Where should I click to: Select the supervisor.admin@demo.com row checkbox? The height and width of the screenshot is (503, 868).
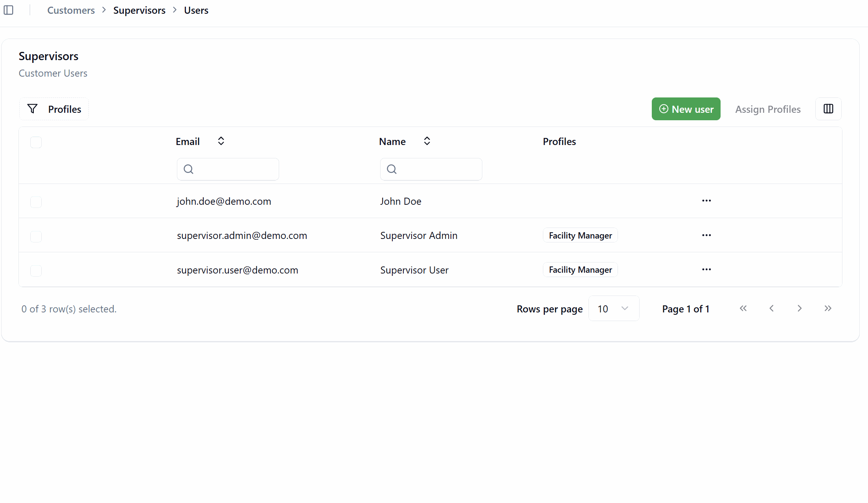[36, 237]
